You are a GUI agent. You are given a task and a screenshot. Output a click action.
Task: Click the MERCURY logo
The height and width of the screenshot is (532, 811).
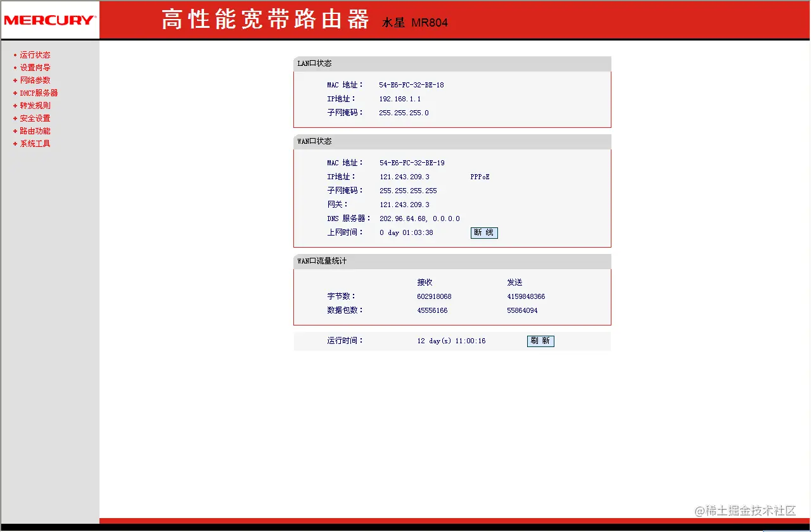(49, 20)
